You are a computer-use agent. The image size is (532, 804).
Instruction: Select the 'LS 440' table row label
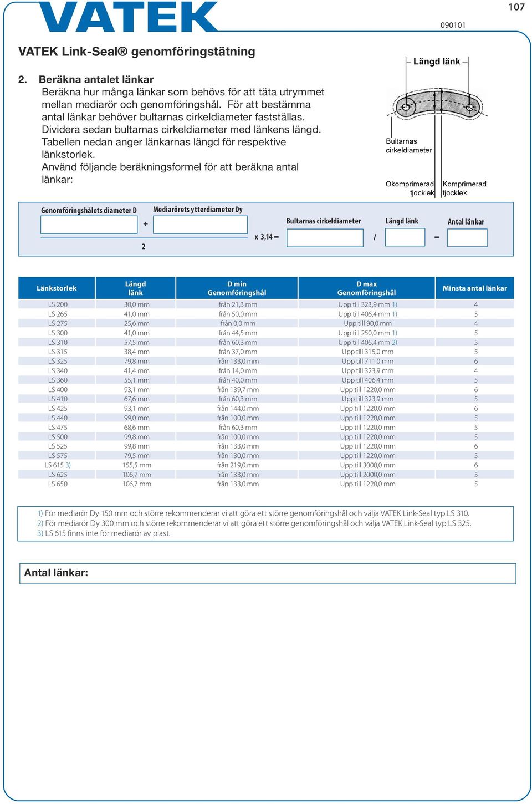point(58,418)
